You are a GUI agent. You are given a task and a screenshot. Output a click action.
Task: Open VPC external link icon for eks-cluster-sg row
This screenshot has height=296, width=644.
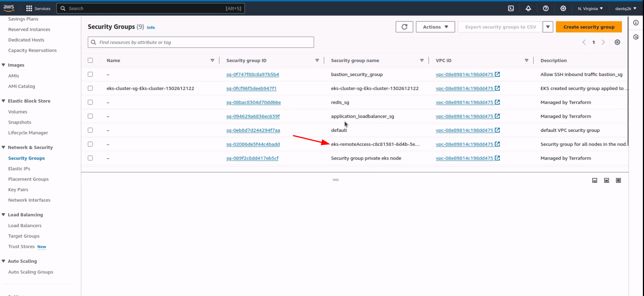point(497,88)
